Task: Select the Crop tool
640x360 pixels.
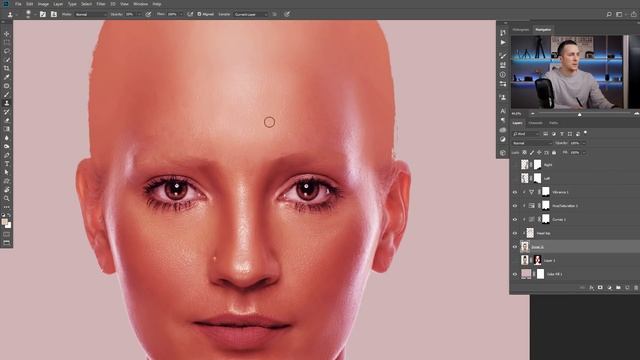Action: point(7,68)
